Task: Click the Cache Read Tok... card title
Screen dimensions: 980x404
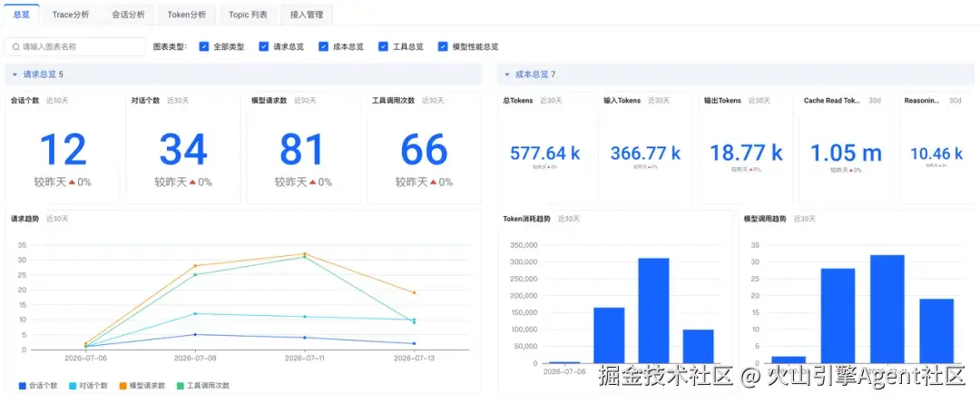Action: coord(832,100)
